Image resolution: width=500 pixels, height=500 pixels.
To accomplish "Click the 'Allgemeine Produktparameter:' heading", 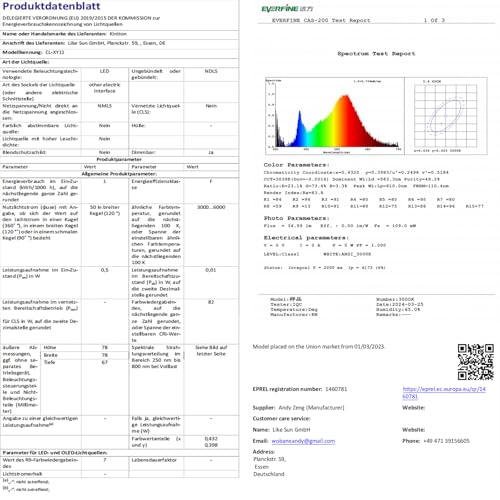I will point(119,174).
